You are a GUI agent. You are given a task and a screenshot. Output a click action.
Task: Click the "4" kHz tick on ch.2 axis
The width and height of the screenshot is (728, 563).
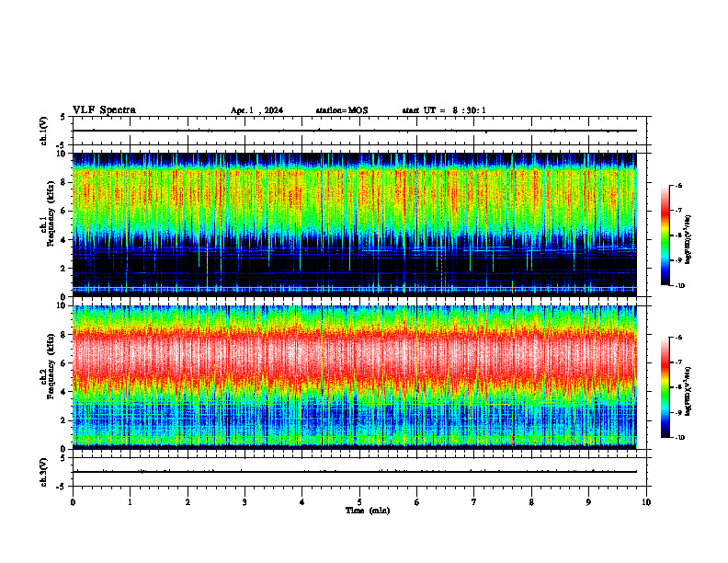point(64,392)
